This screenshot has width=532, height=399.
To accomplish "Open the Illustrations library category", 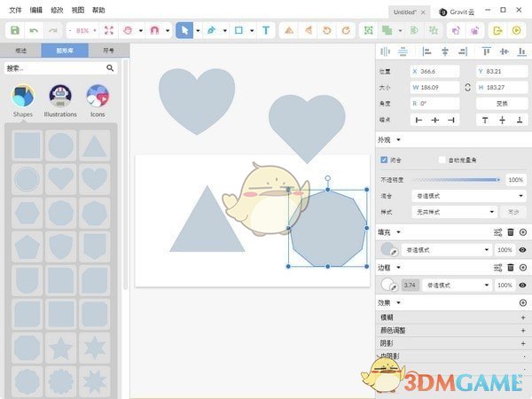I will tap(60, 101).
